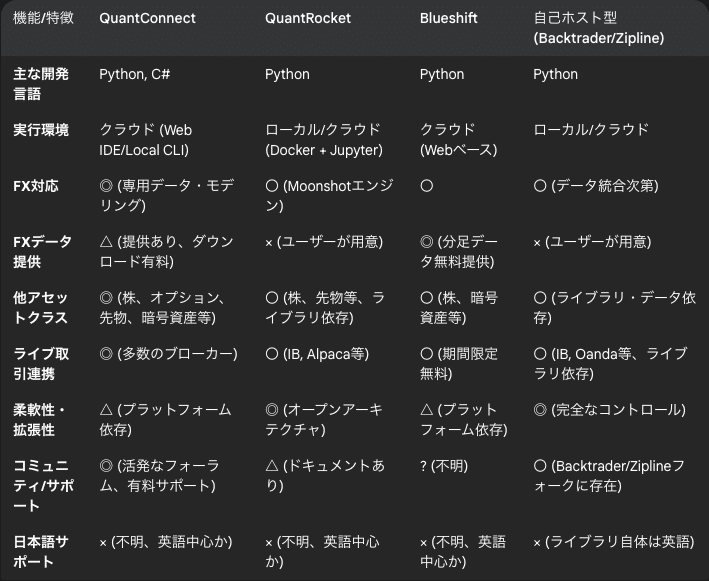
Task: Click the 機能/特徴 column header
Action: [x=43, y=18]
